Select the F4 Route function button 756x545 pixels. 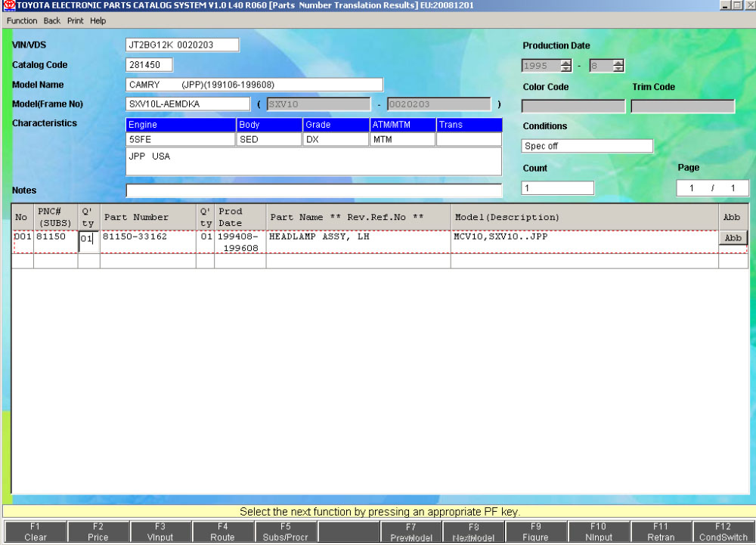[x=222, y=532]
